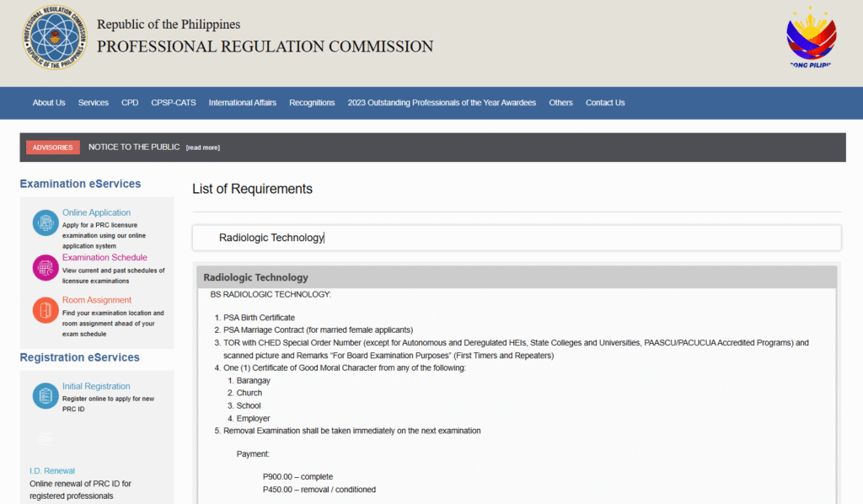Expand the Recognitions navigation entry
Screen dimensions: 863x504
(312, 102)
